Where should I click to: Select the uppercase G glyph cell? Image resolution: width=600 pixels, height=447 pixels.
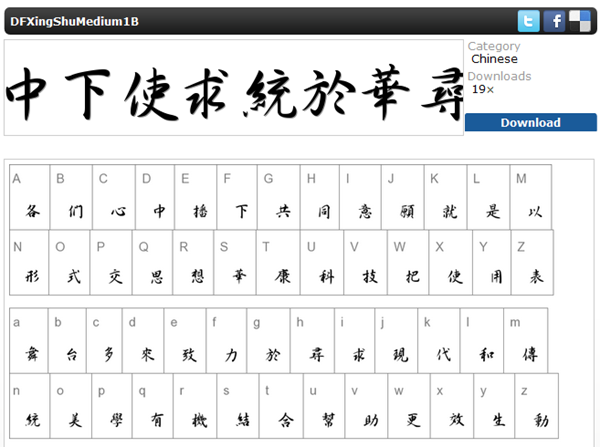click(279, 197)
